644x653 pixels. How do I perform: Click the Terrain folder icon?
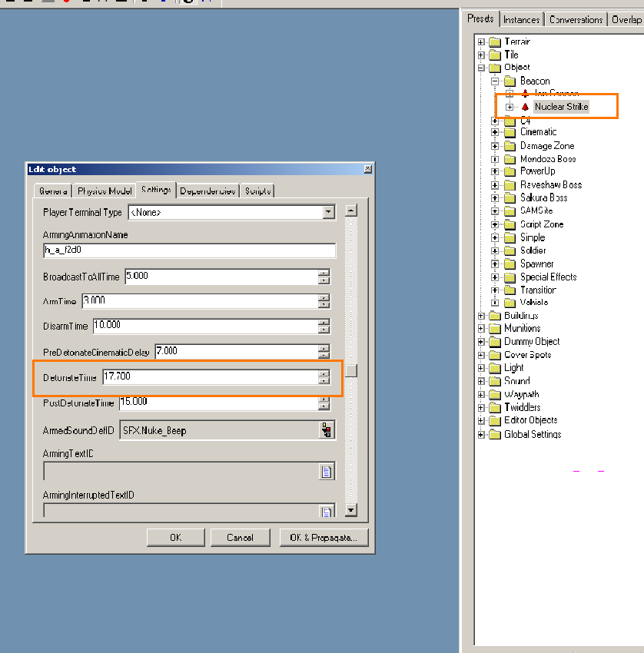coord(494,41)
